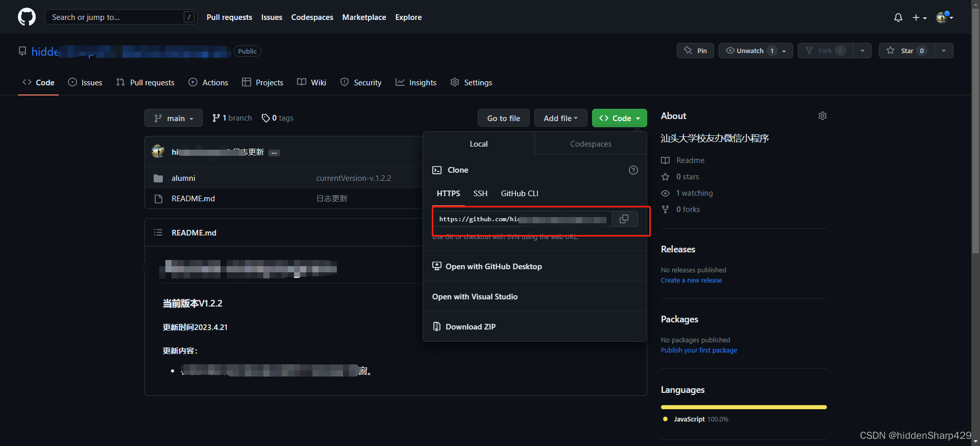Edit About section with gear icon
The width and height of the screenshot is (980, 446).
tap(822, 116)
